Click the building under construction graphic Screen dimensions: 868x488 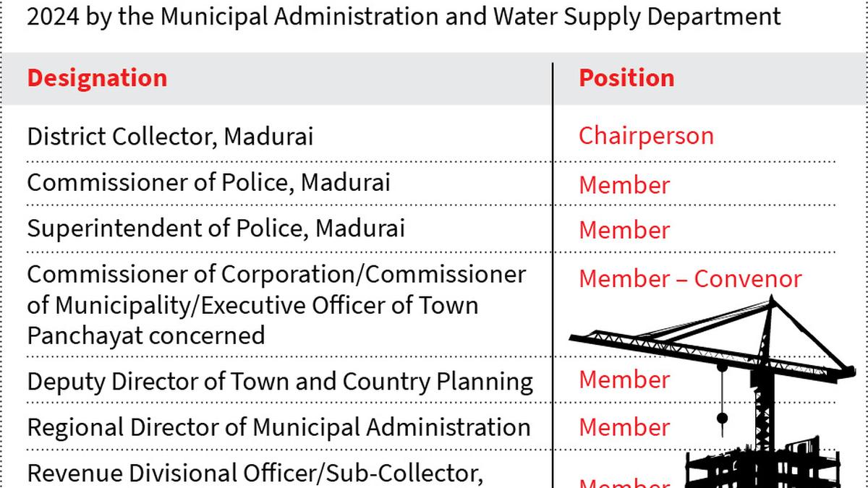point(763,463)
